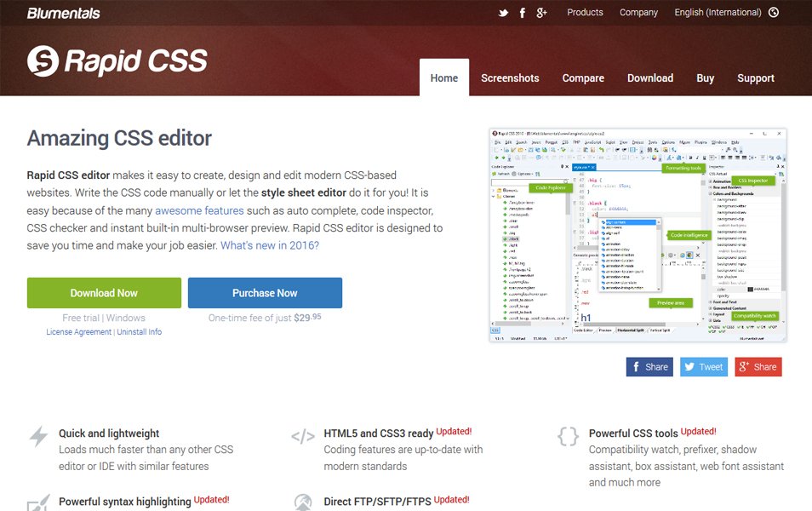The height and width of the screenshot is (511, 812).
Task: Click the code tag icon beside HTML5 and CSS3 ready
Action: pos(303,436)
